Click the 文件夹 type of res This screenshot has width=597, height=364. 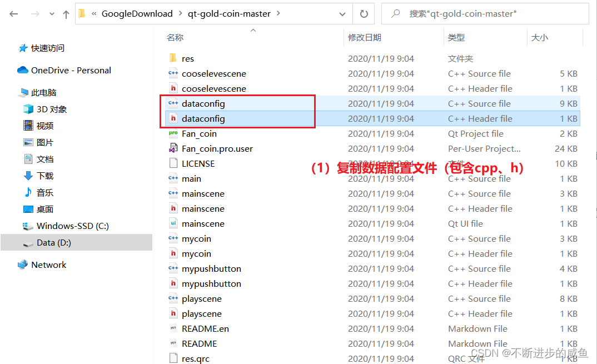[x=460, y=59]
